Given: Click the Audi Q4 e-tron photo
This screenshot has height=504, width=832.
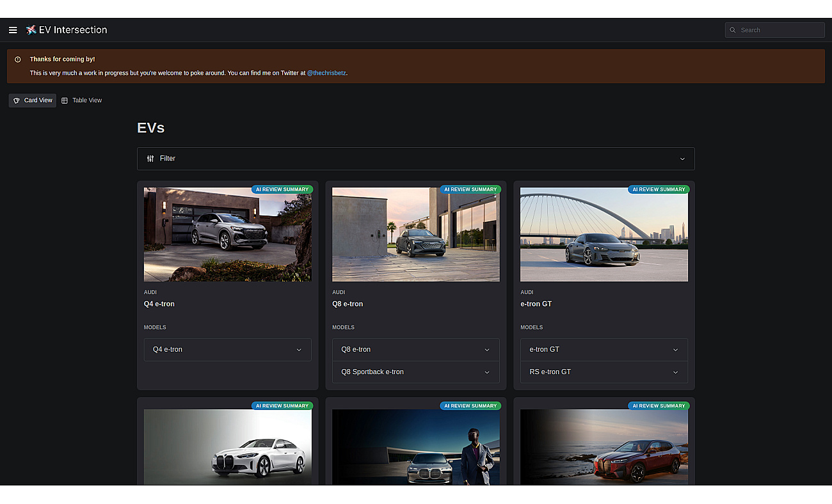Looking at the screenshot, I should tap(228, 234).
